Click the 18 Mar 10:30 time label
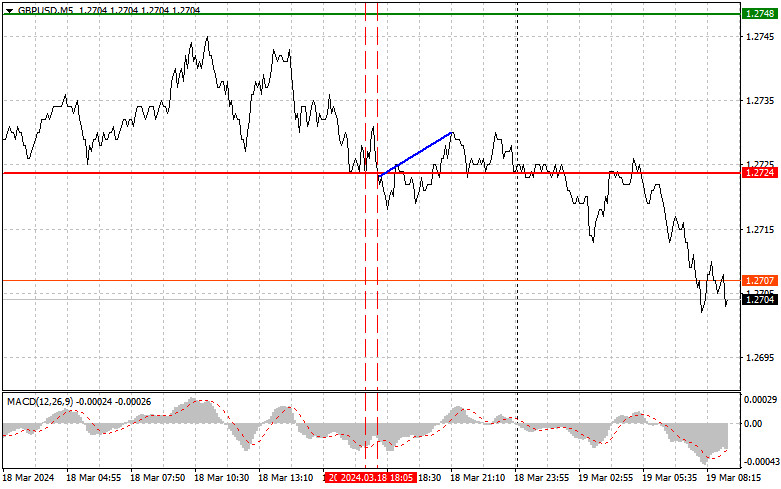 [x=222, y=478]
